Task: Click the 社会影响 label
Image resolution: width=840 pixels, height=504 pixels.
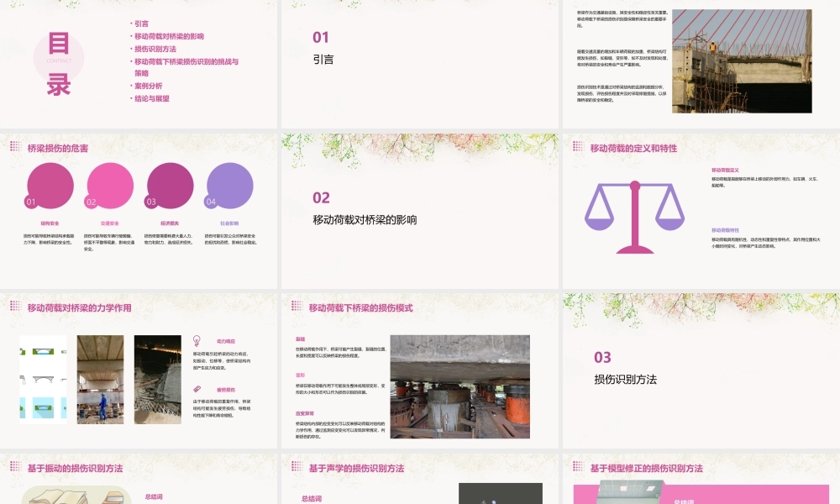Action: [x=229, y=223]
